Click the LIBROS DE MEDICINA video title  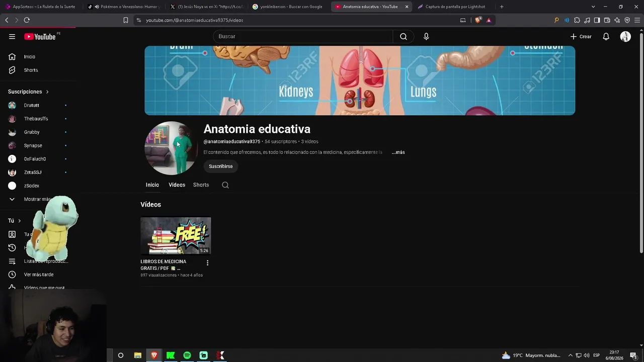164,265
